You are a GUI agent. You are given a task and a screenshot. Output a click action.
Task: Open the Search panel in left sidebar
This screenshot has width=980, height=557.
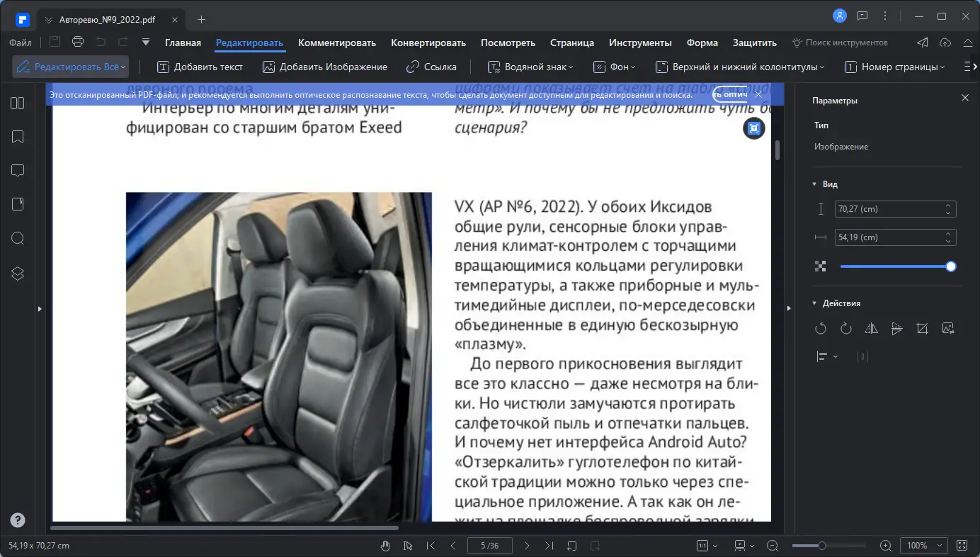click(x=17, y=239)
